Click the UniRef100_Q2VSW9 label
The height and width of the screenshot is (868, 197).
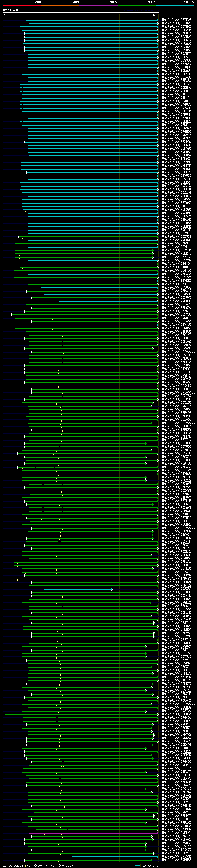coord(176,325)
